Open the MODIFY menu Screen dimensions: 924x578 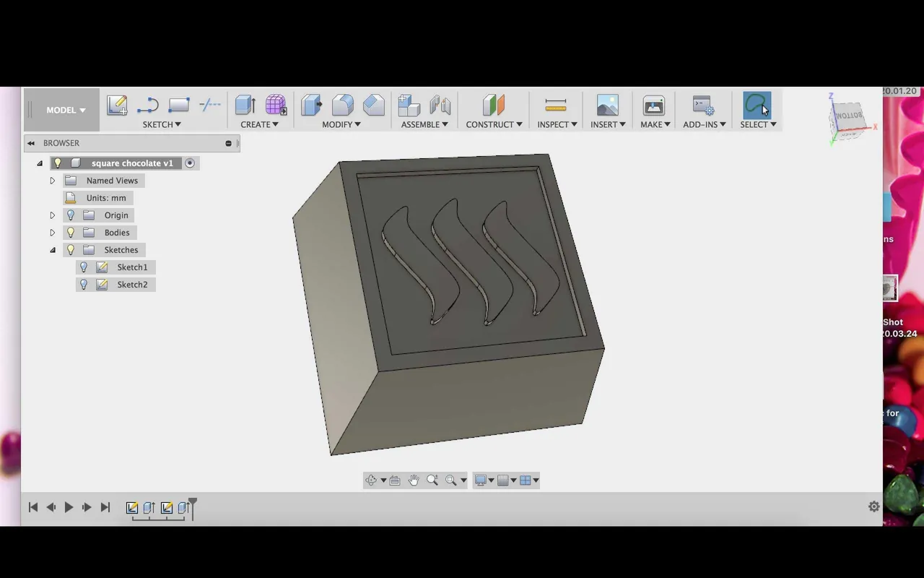(x=341, y=124)
